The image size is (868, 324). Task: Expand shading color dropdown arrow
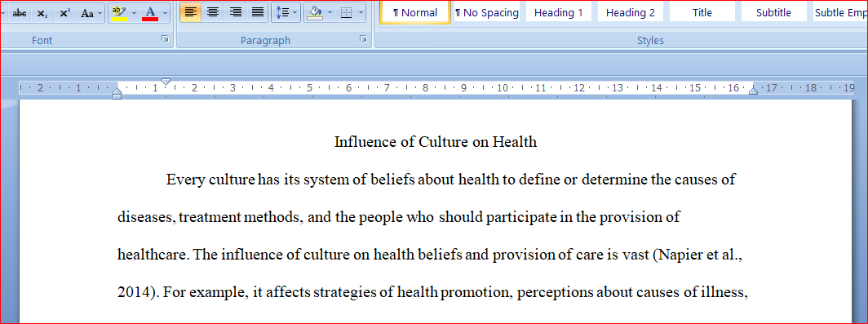pyautogui.click(x=330, y=12)
